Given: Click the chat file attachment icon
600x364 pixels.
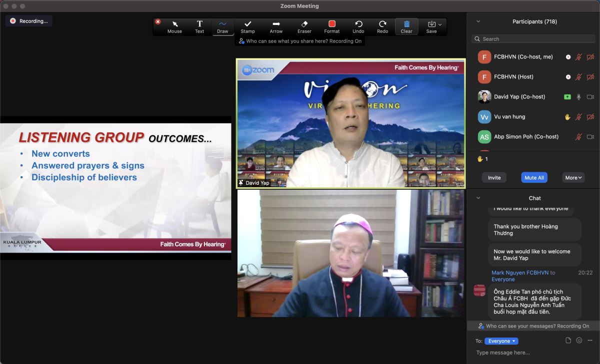Looking at the screenshot, I should (x=568, y=341).
